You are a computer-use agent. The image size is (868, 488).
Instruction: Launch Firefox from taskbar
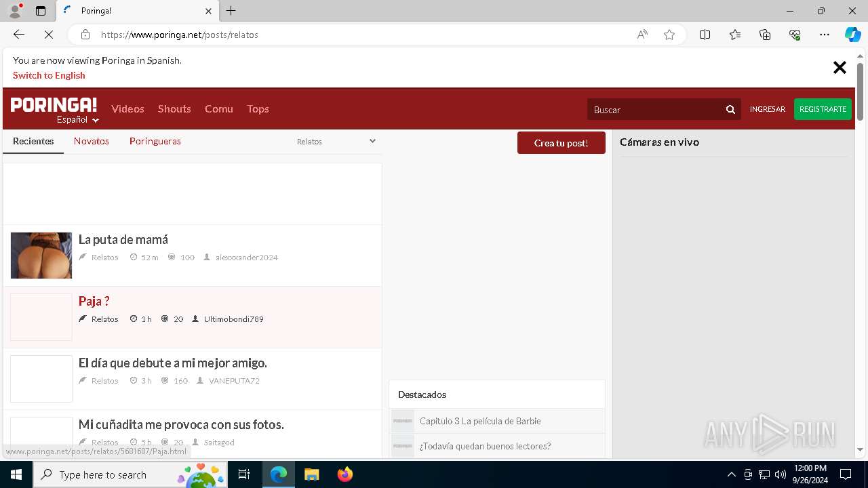tap(345, 474)
